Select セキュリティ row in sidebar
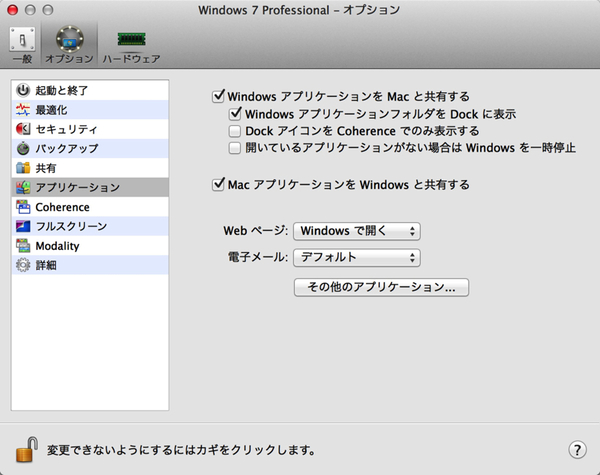The image size is (600, 475). [x=90, y=129]
